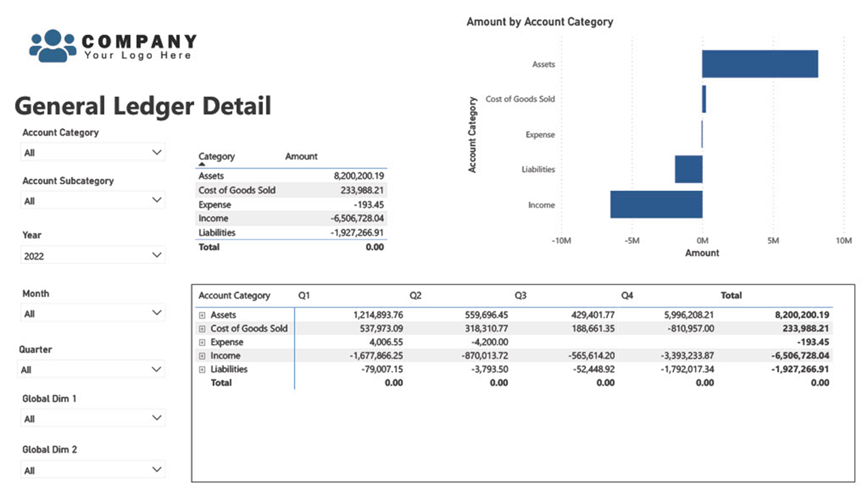Click the sort arrow under Category header
This screenshot has height=496, width=868.
(202, 164)
